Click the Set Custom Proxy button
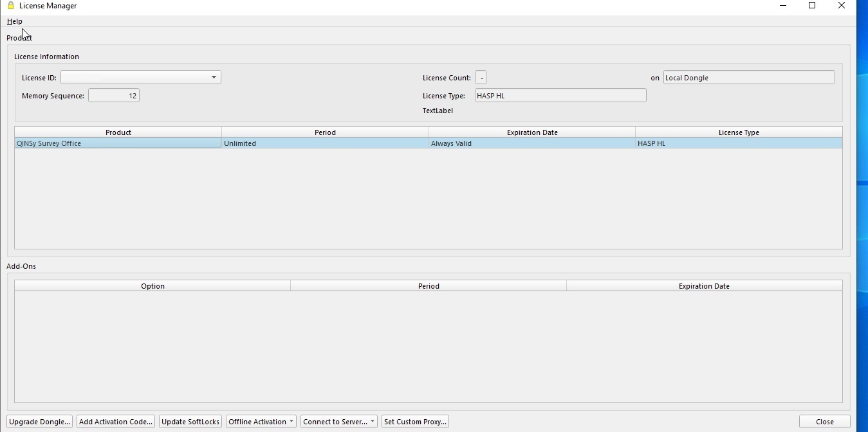 [x=415, y=422]
